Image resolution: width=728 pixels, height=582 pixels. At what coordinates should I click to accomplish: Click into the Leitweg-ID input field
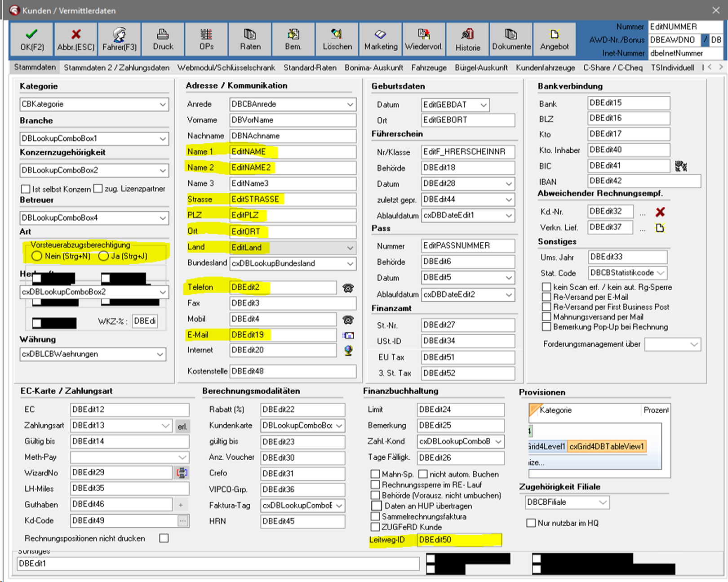point(458,540)
